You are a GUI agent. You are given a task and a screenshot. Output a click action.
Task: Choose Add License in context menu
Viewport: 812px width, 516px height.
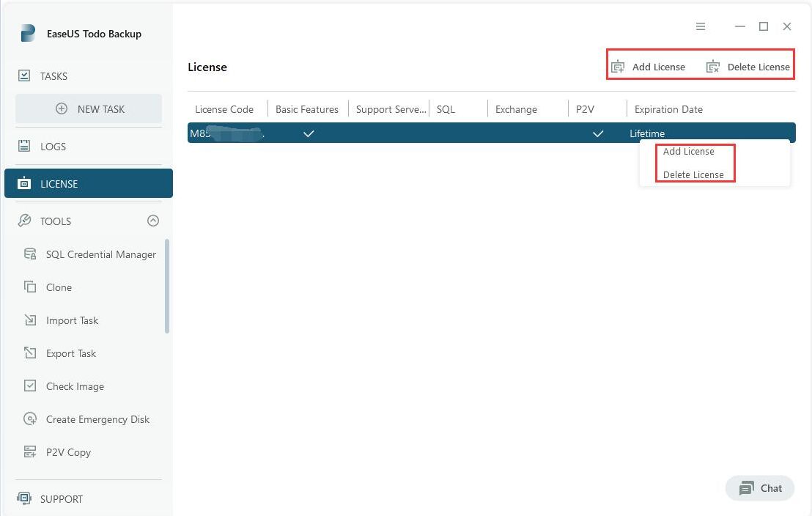pyautogui.click(x=688, y=151)
